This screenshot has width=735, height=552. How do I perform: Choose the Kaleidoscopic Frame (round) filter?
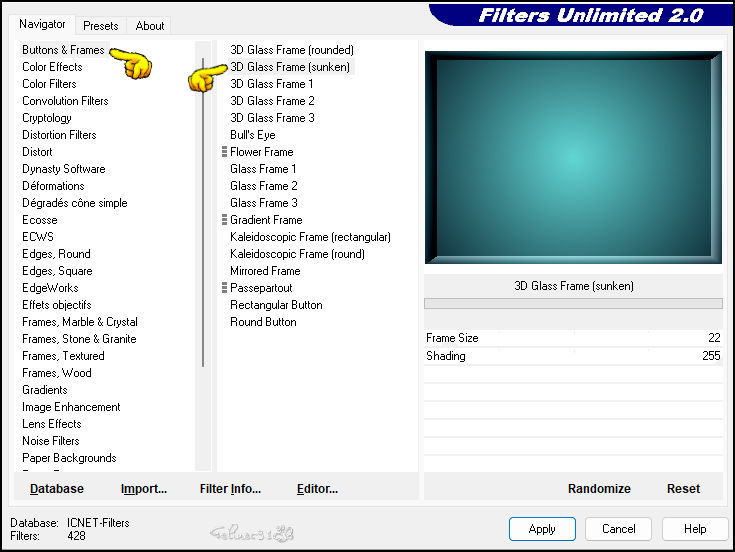pos(297,254)
